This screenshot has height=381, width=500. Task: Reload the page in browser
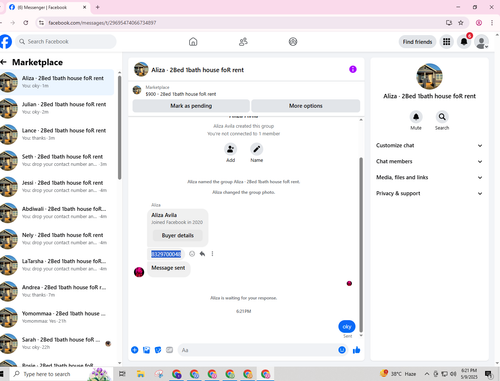click(26, 23)
